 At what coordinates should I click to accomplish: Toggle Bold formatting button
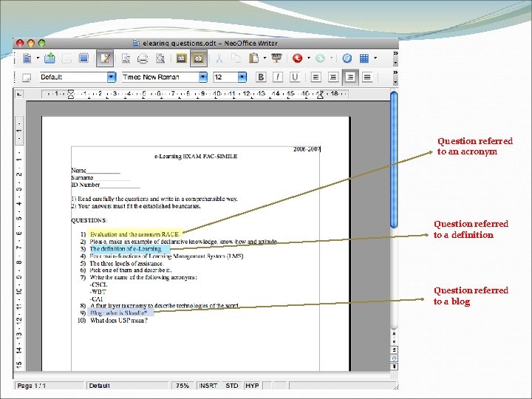point(261,77)
